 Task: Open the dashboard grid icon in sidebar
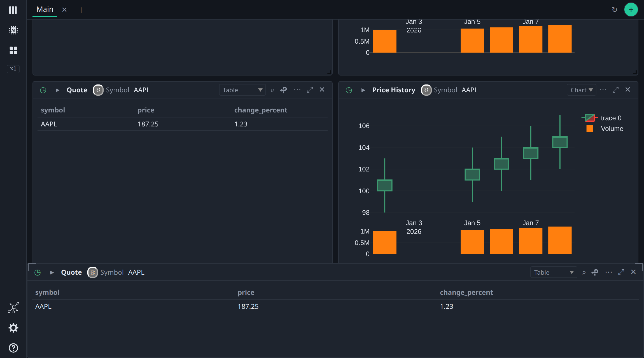point(13,50)
